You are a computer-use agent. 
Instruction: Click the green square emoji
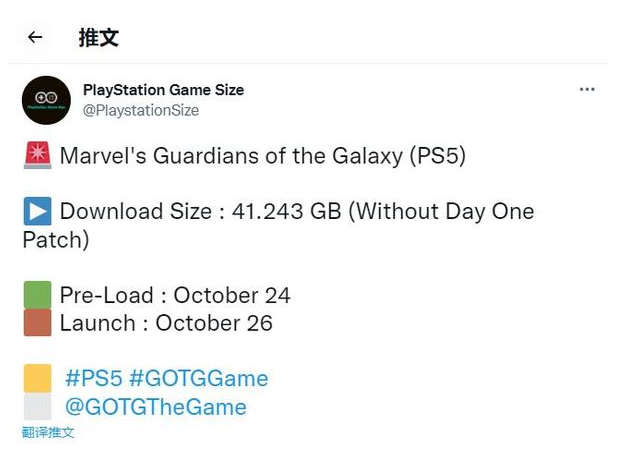point(37,295)
